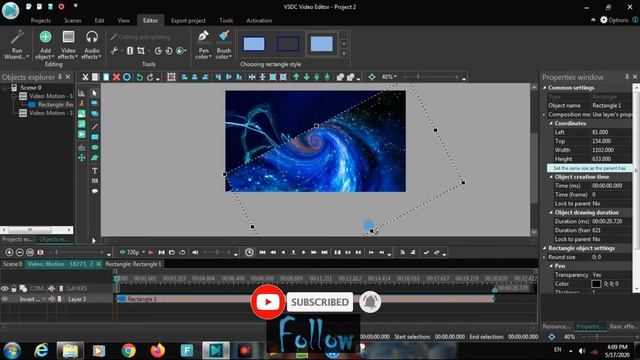This screenshot has height=360, width=640.
Task: Open the Export project tab
Action: pos(188,20)
